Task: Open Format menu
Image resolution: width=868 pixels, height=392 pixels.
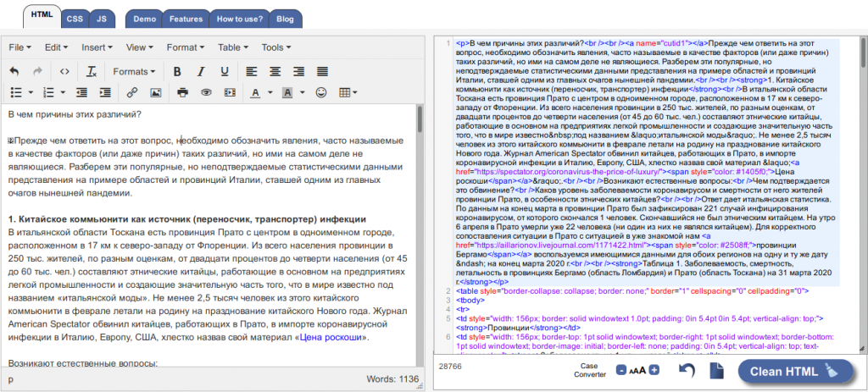Action: click(186, 47)
